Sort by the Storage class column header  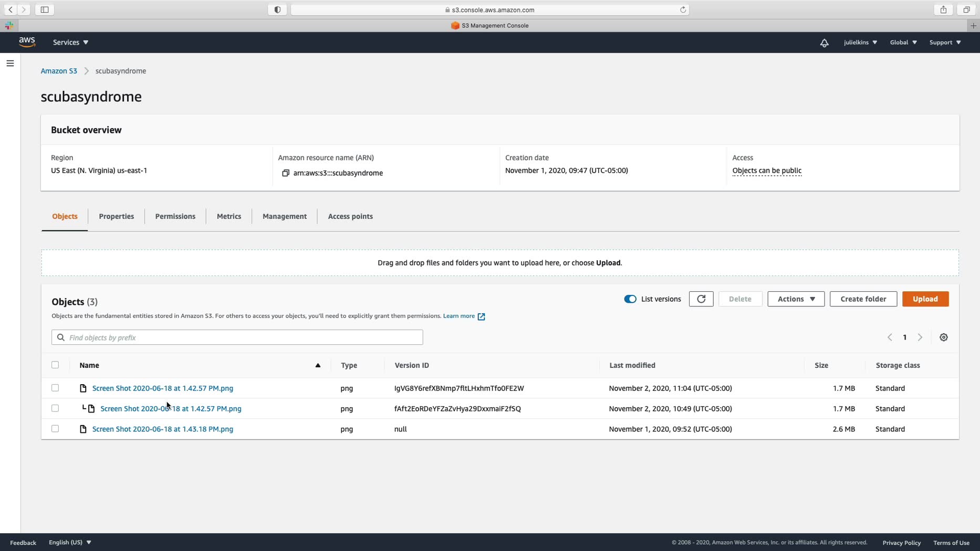point(898,365)
